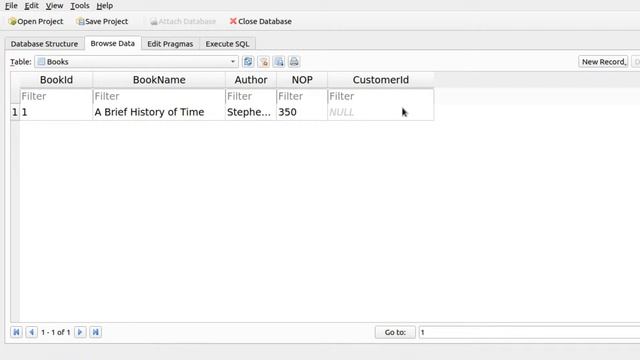The height and width of the screenshot is (360, 640).
Task: Focus the Go to record number field
Action: pos(529,332)
